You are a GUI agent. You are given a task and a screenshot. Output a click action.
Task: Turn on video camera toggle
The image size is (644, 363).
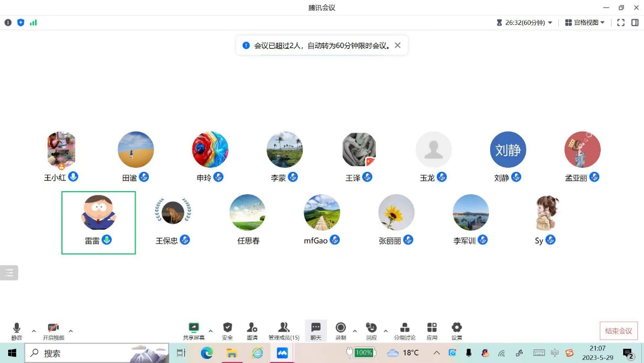pos(53,328)
